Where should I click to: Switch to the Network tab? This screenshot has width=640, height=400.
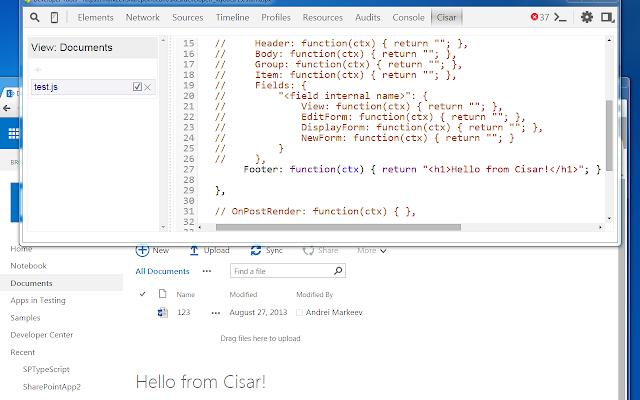coord(142,18)
